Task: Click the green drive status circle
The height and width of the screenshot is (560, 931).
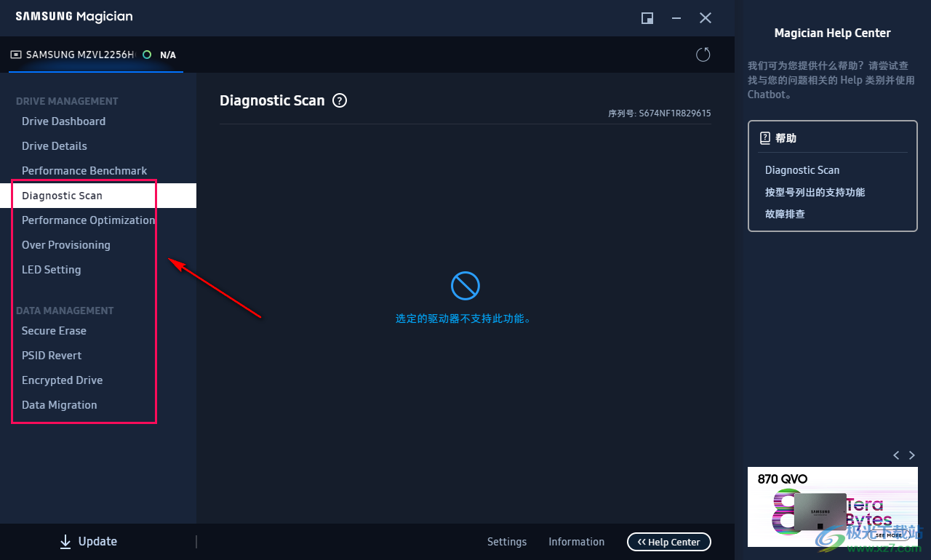Action: click(x=147, y=55)
